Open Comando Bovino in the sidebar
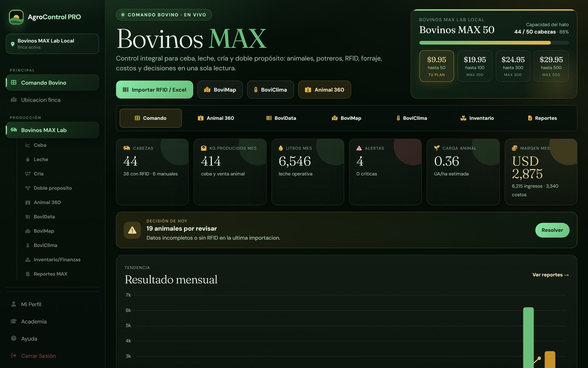 point(53,82)
